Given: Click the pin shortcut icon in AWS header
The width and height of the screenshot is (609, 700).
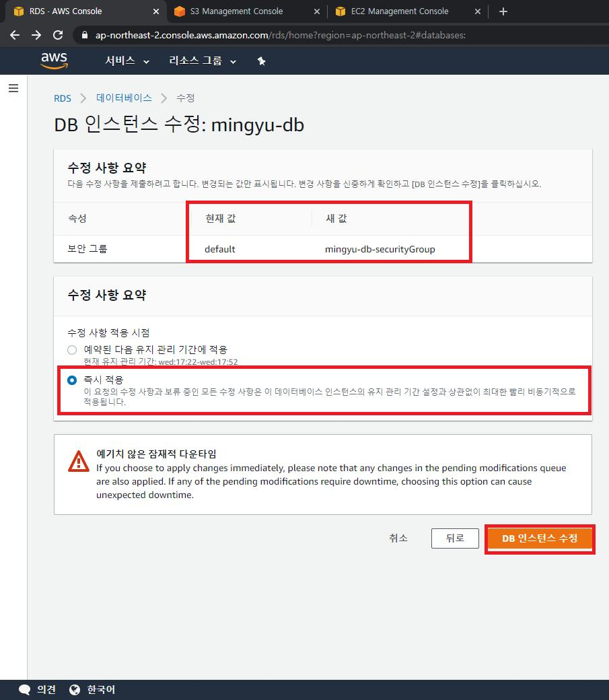Looking at the screenshot, I should (262, 61).
